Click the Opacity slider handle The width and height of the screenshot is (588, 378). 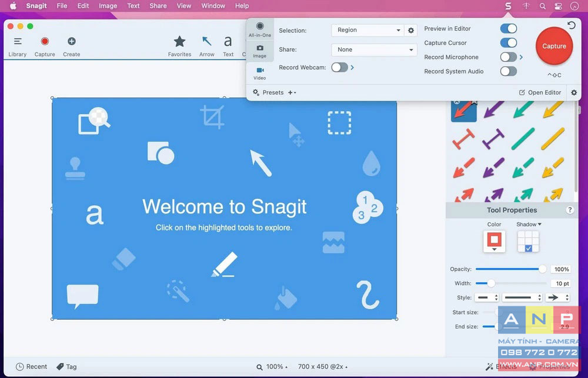click(x=542, y=269)
